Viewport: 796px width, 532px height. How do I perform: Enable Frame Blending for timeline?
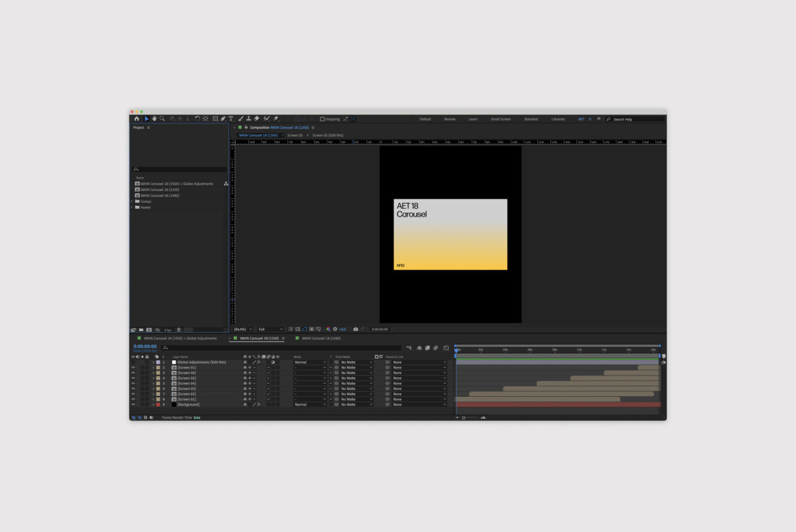pos(428,348)
